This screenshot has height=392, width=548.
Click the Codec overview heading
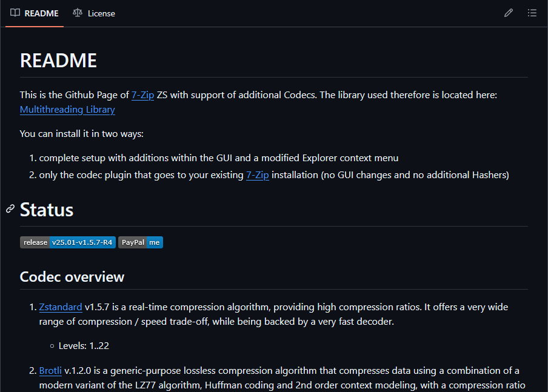pos(72,277)
